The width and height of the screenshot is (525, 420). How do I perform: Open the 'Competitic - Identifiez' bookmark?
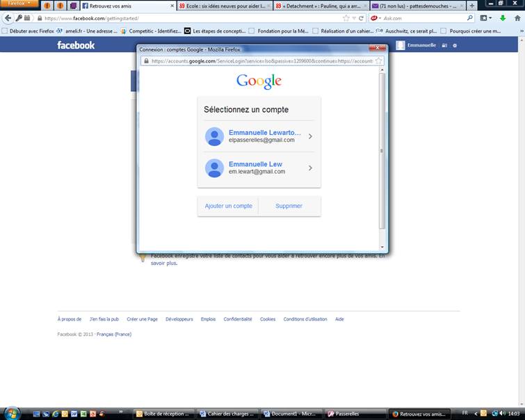(151, 31)
